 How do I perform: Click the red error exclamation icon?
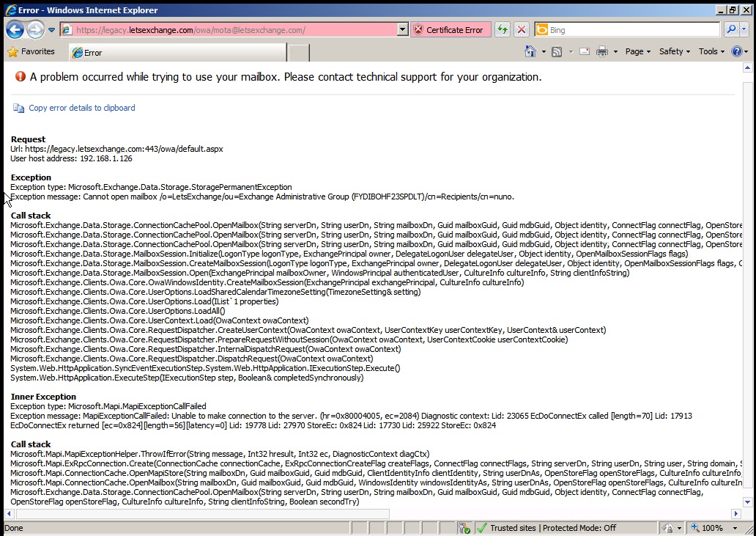[x=21, y=76]
